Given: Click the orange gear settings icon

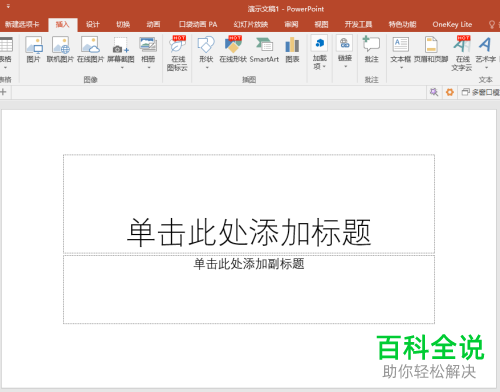Looking at the screenshot, I should [x=450, y=92].
